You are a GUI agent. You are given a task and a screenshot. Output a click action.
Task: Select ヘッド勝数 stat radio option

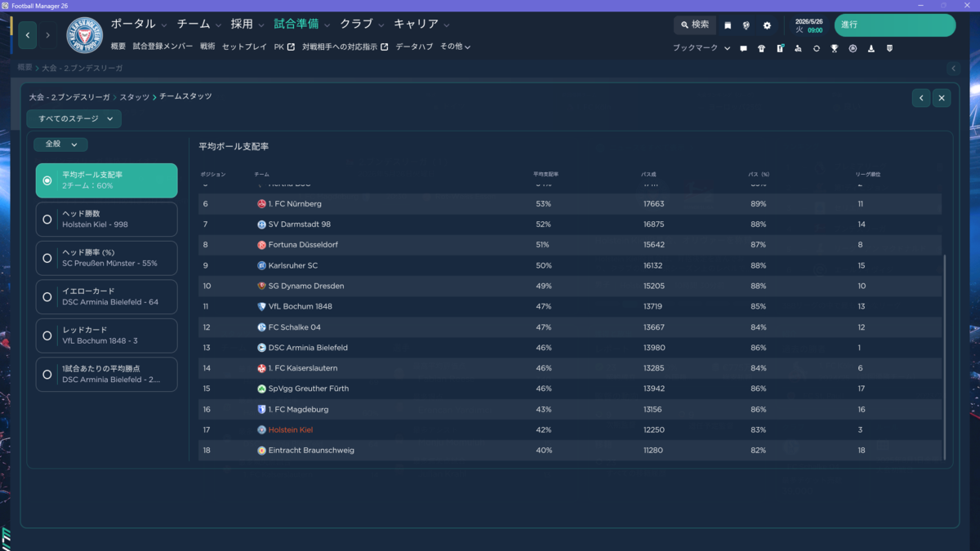point(107,219)
